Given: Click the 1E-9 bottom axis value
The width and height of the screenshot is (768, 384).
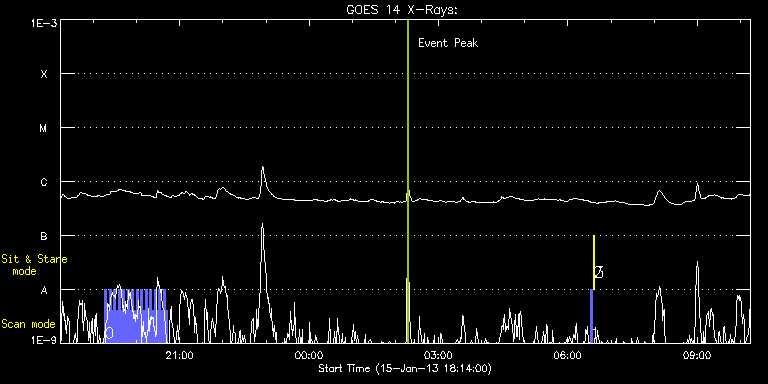Looking at the screenshot, I should click(x=44, y=339).
